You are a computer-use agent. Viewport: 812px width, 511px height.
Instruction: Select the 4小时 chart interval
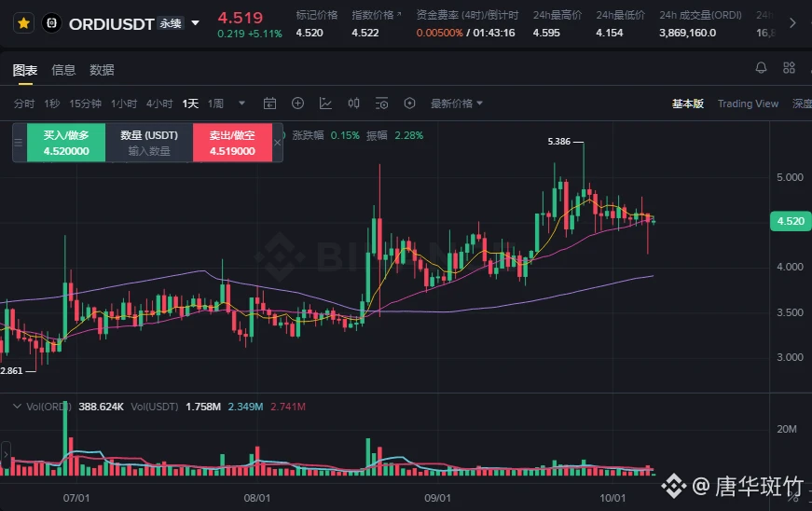click(159, 104)
